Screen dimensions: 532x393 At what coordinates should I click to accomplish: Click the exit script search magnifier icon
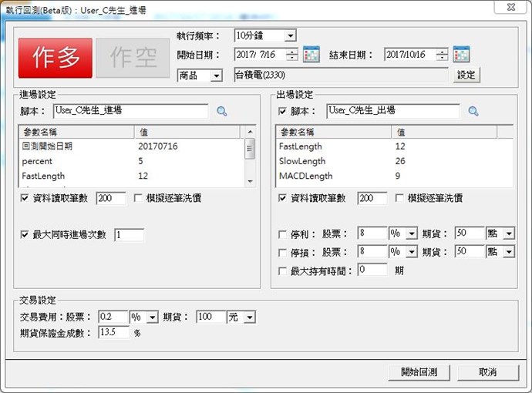(x=473, y=112)
